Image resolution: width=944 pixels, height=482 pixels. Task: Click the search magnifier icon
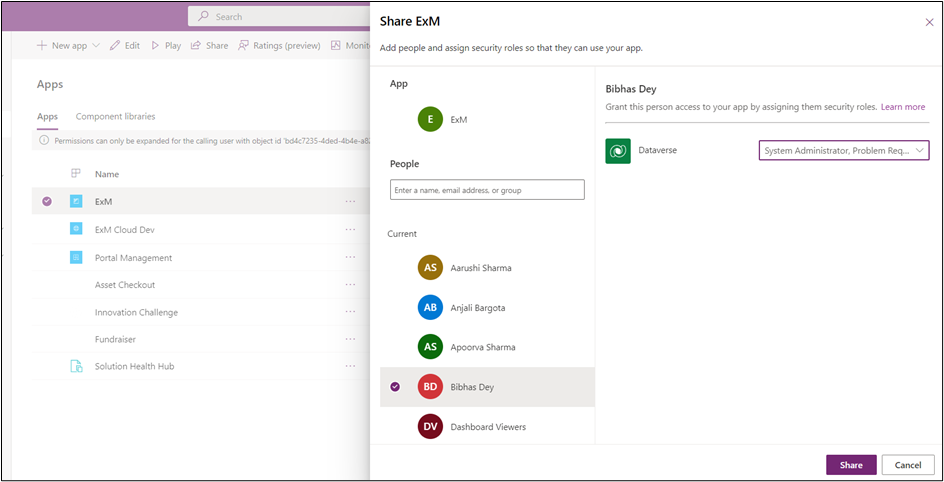pos(205,17)
